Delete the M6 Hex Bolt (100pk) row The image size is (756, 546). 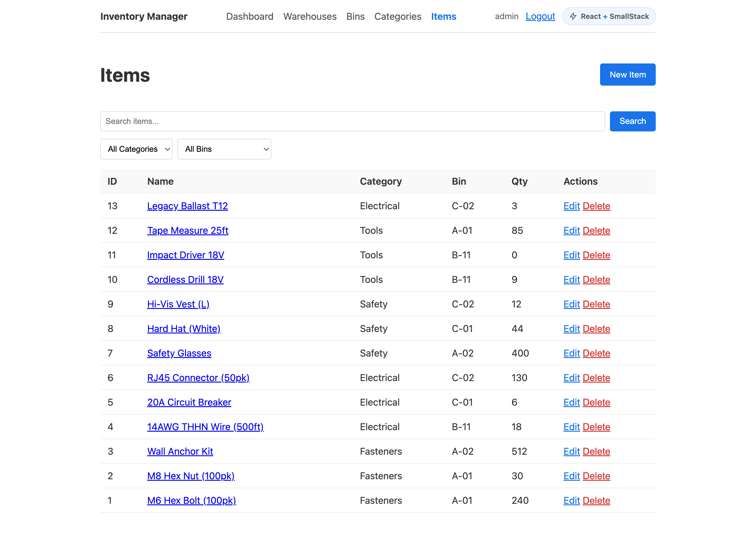click(x=596, y=501)
